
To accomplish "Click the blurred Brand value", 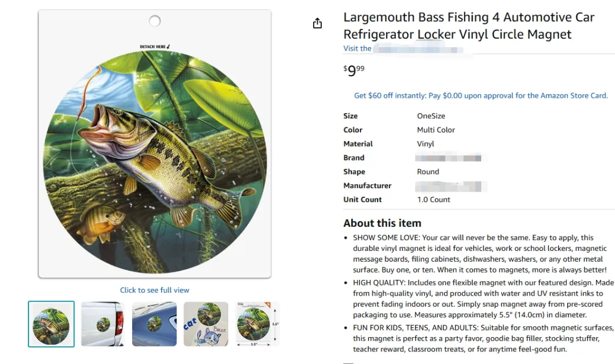I will [x=449, y=158].
